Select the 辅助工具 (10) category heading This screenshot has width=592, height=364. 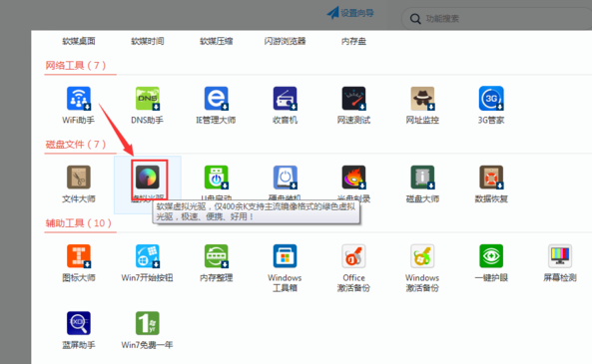[79, 223]
